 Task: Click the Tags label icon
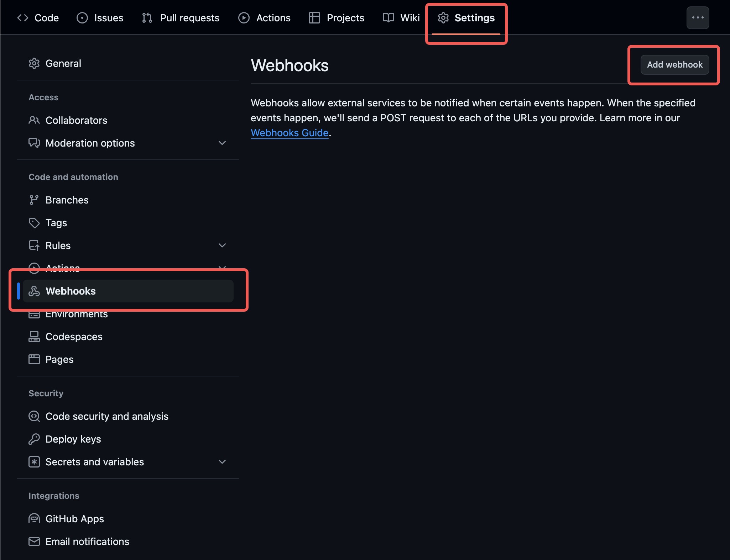pyautogui.click(x=34, y=223)
